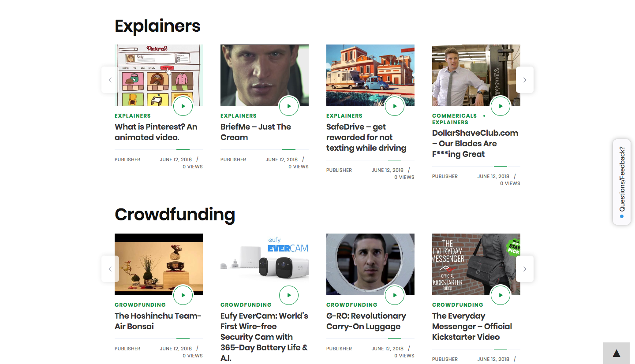Select Crowdfunding category above Everyday Messenger title
635x364 pixels.
(x=458, y=305)
